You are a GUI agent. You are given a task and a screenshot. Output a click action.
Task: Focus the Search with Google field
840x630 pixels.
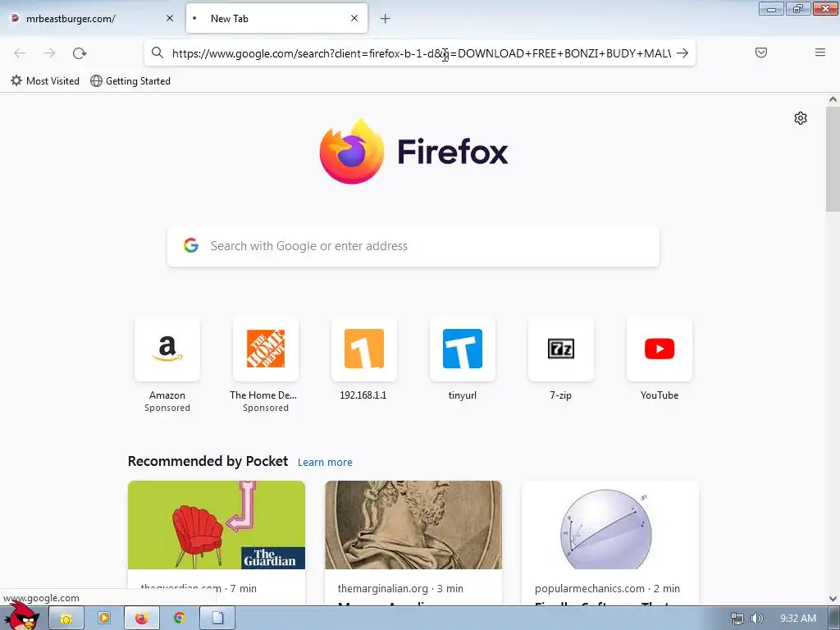(413, 246)
